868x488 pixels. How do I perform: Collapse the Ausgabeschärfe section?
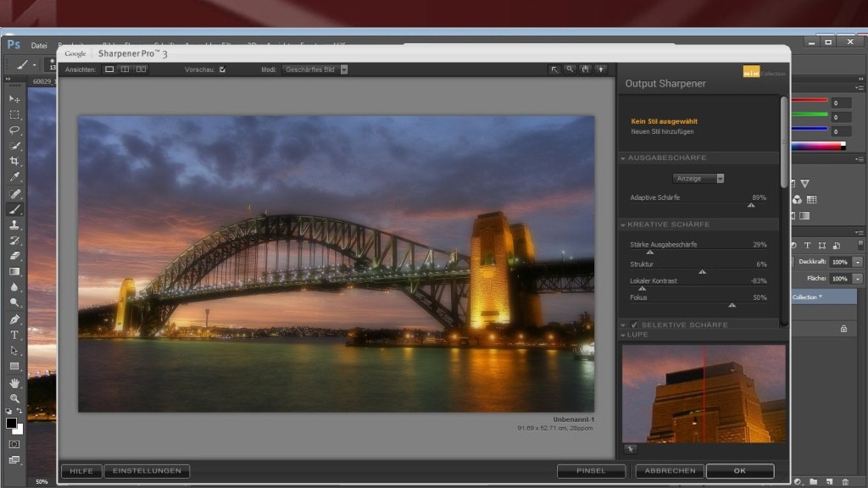pyautogui.click(x=623, y=158)
